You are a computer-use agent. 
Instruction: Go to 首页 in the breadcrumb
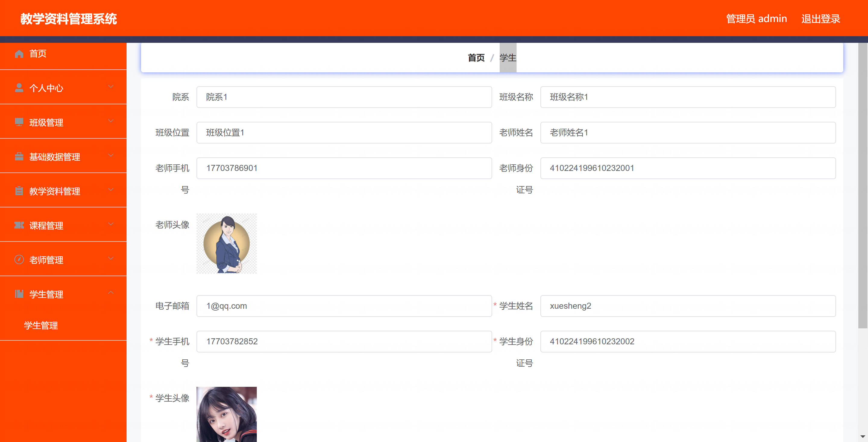click(476, 58)
